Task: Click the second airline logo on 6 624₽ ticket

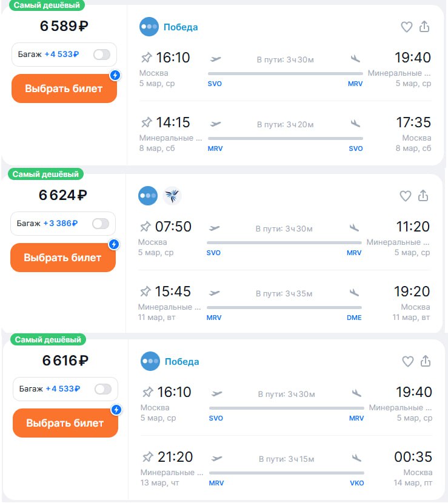Action: pos(172,196)
